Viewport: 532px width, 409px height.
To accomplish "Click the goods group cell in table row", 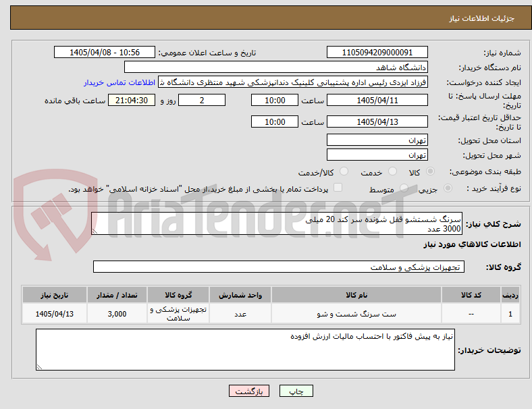I will coord(178,314).
